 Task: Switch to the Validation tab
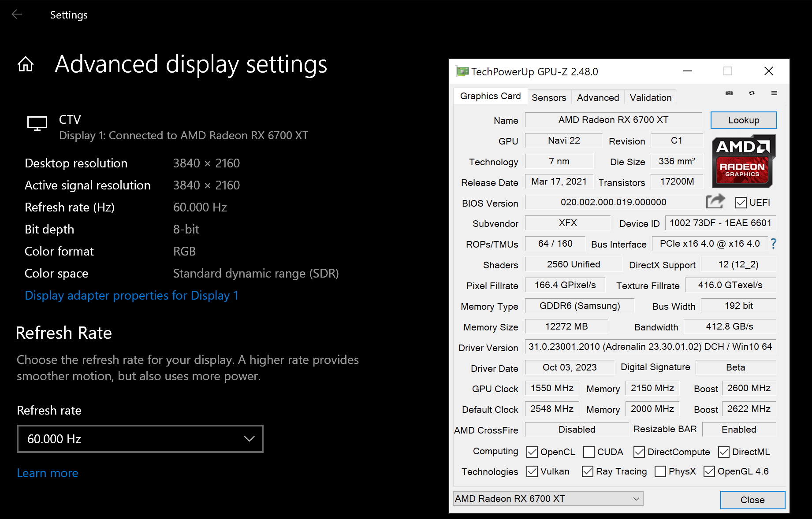[651, 98]
